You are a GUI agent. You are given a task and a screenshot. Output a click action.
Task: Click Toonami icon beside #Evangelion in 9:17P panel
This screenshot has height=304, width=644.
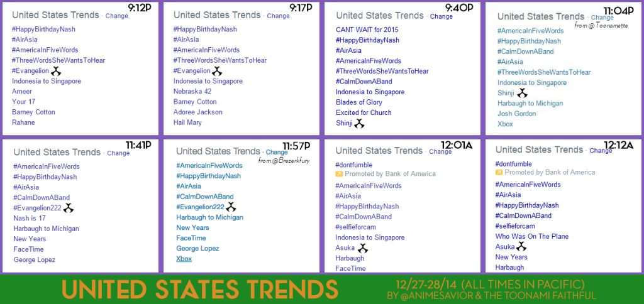(x=217, y=71)
